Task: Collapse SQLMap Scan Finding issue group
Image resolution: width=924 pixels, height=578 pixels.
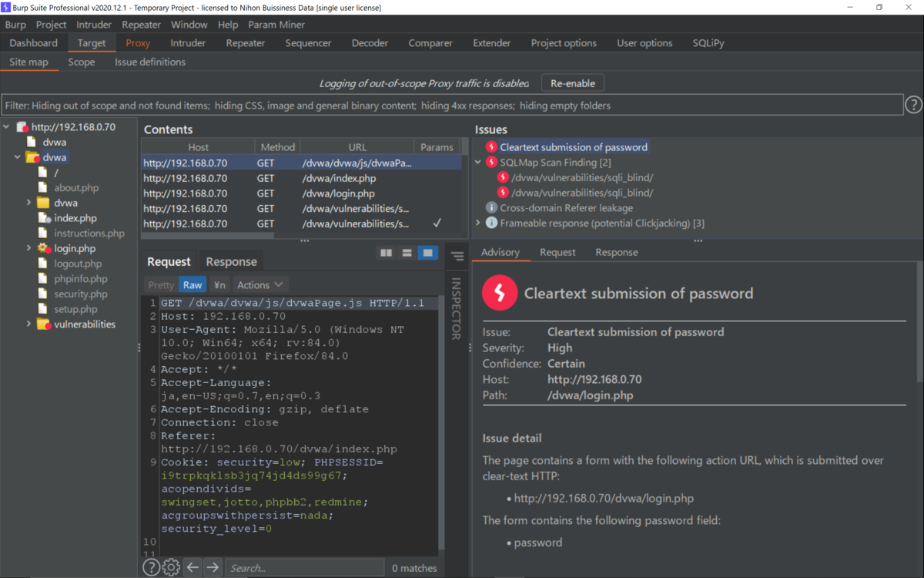Action: pyautogui.click(x=478, y=163)
